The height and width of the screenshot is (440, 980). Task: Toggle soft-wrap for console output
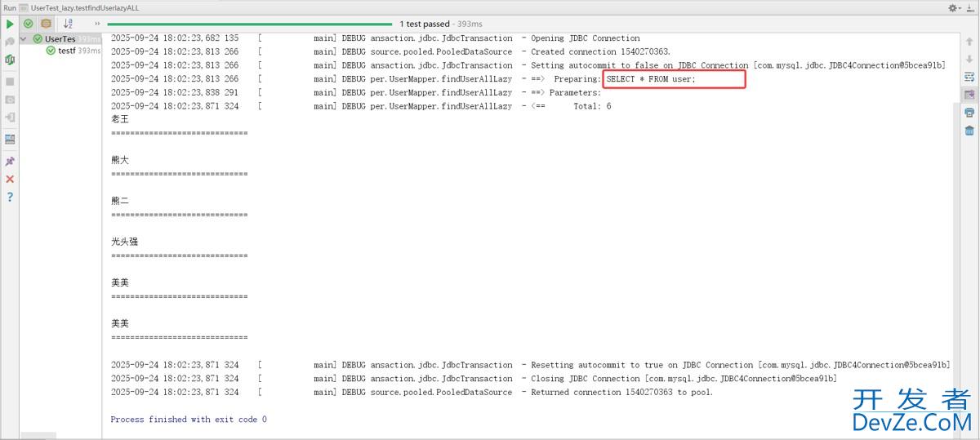(969, 77)
